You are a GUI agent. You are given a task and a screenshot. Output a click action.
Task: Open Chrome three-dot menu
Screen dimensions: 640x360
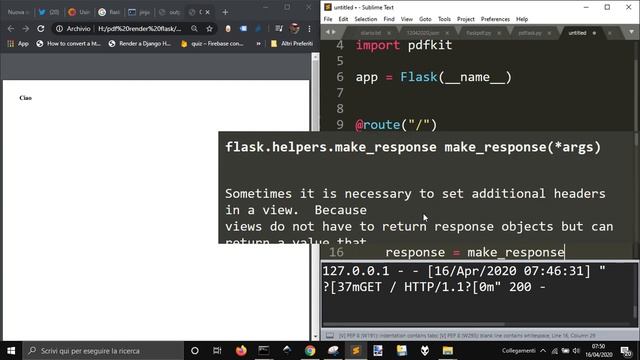[309, 29]
